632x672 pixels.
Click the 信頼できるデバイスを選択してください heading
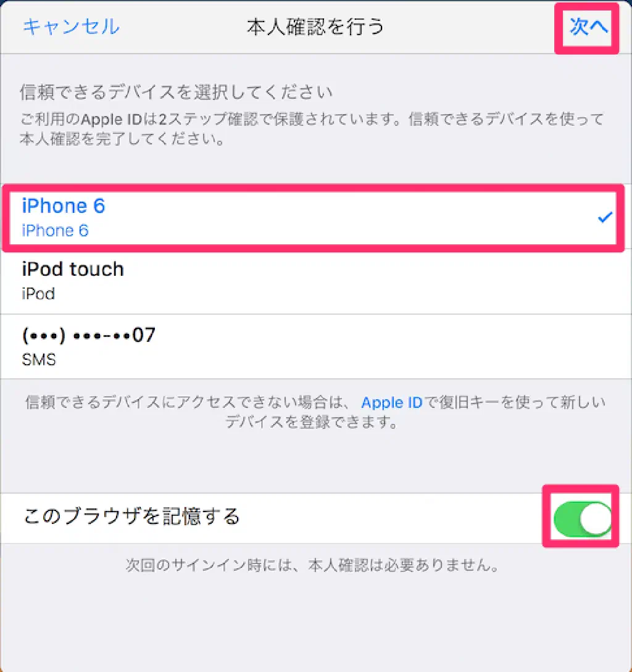(176, 92)
